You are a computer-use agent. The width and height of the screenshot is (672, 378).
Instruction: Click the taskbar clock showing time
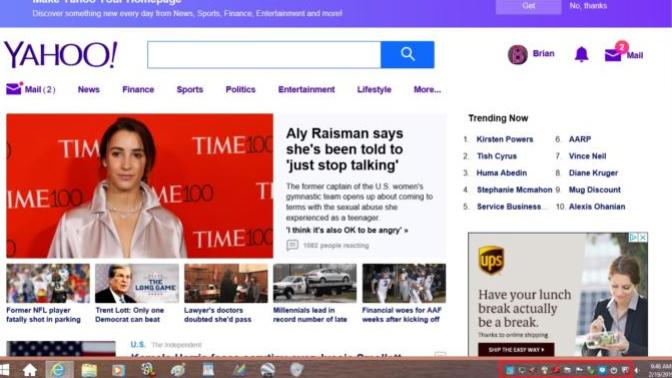(x=660, y=370)
